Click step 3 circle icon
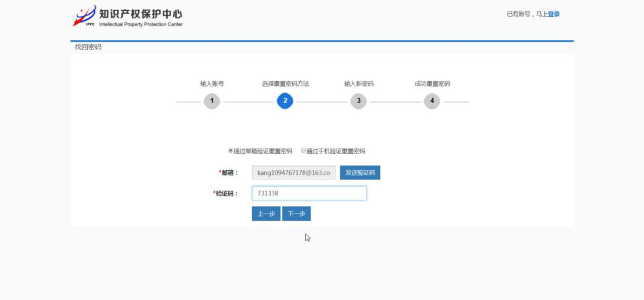Image resolution: width=644 pixels, height=300 pixels. pos(358,101)
